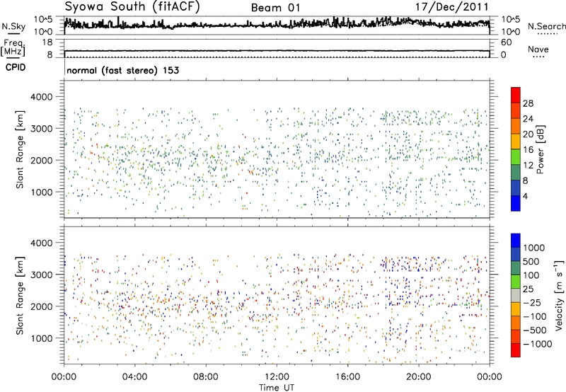Click the frequency line in the Freq. strip
The height and width of the screenshot is (392, 566).
click(x=277, y=51)
